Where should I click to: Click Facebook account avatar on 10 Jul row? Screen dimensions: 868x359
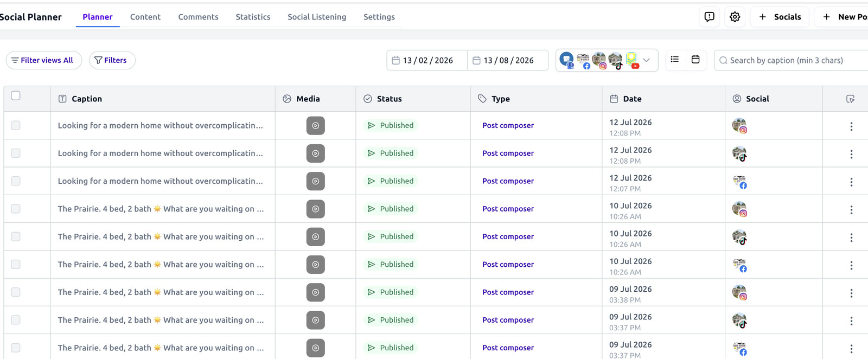[x=739, y=265]
